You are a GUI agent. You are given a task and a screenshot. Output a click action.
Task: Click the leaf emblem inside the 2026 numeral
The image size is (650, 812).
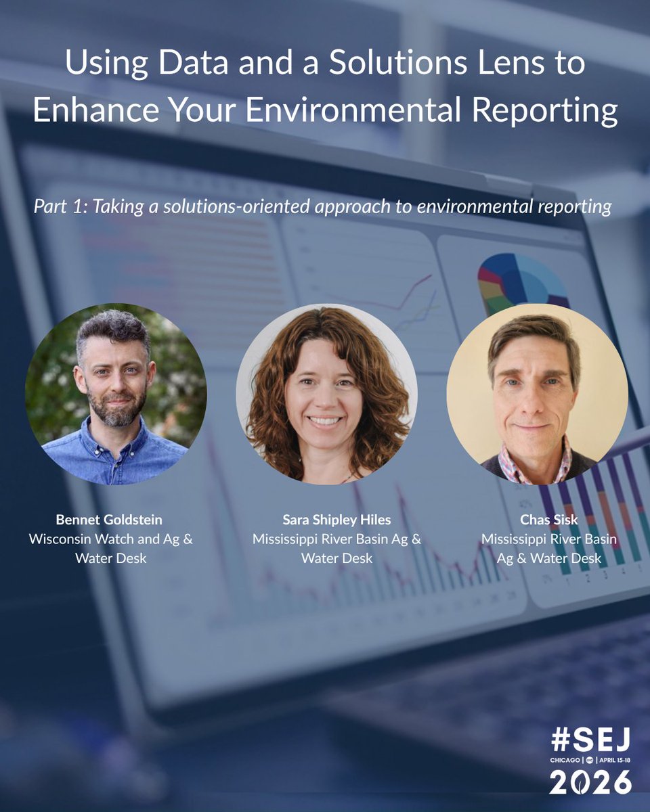pos(580,782)
